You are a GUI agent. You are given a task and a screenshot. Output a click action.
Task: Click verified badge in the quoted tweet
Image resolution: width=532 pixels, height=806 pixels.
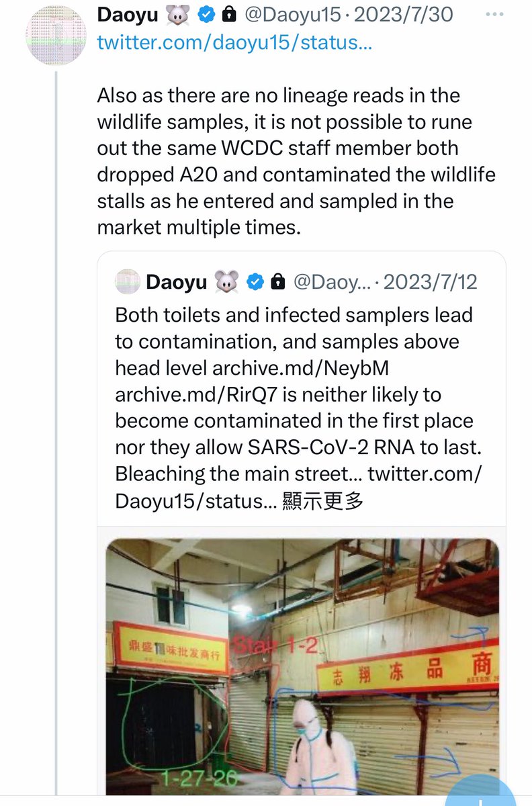click(x=255, y=282)
